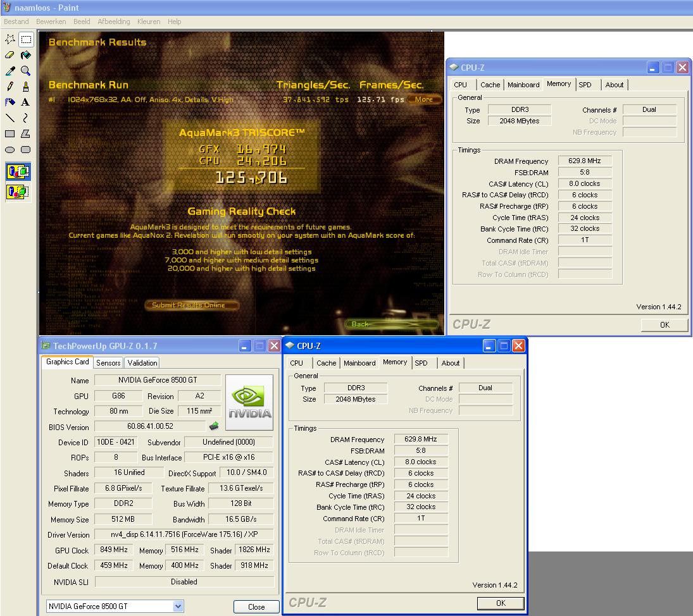Select the Free-Form Select tool in Paint
The height and width of the screenshot is (616, 693).
(9, 39)
